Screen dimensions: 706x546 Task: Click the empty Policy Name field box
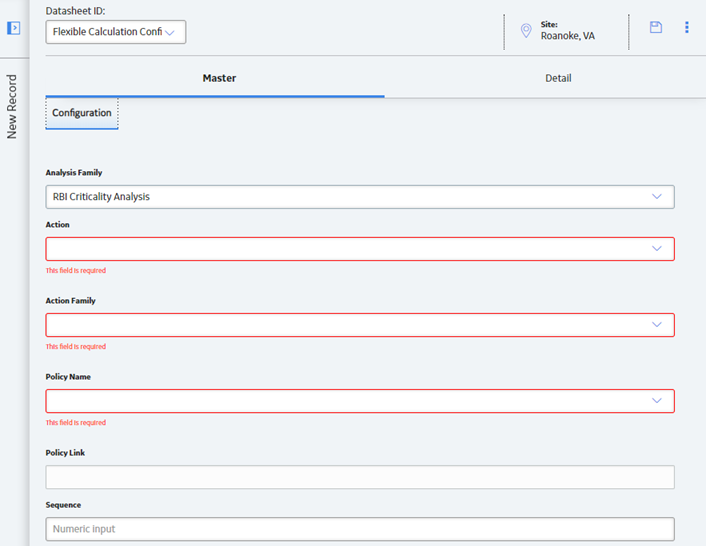360,401
